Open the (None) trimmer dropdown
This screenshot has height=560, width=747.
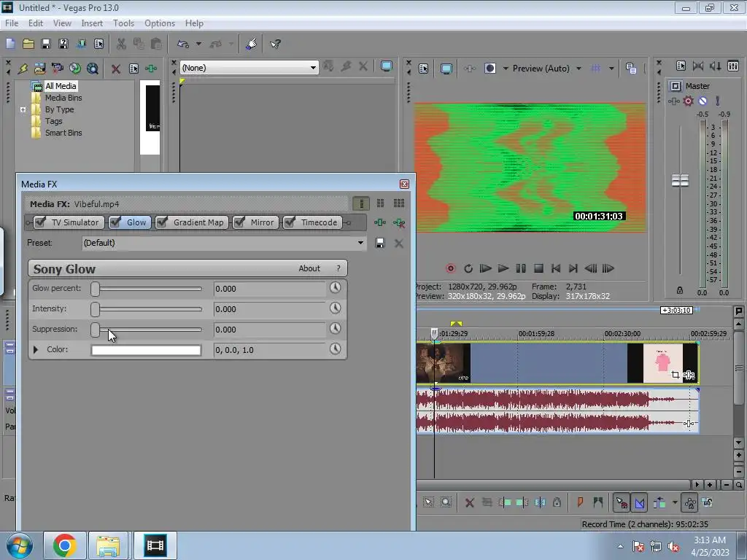click(313, 68)
